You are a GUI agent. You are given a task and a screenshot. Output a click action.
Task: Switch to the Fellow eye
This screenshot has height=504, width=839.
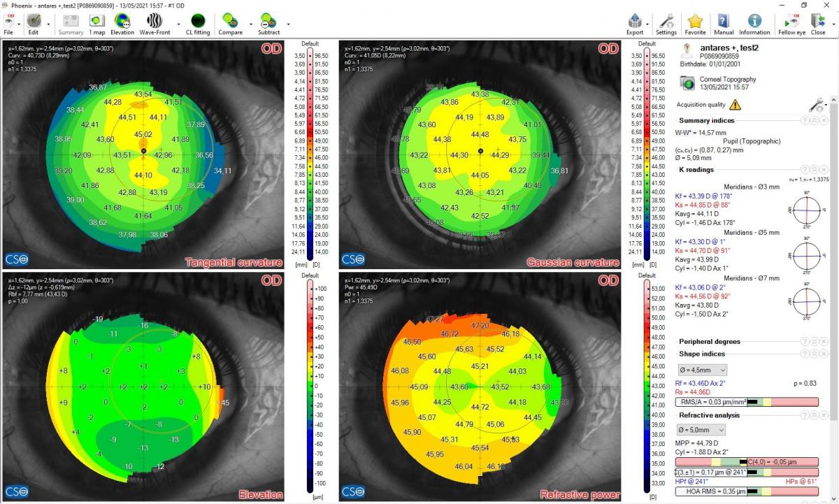(791, 23)
